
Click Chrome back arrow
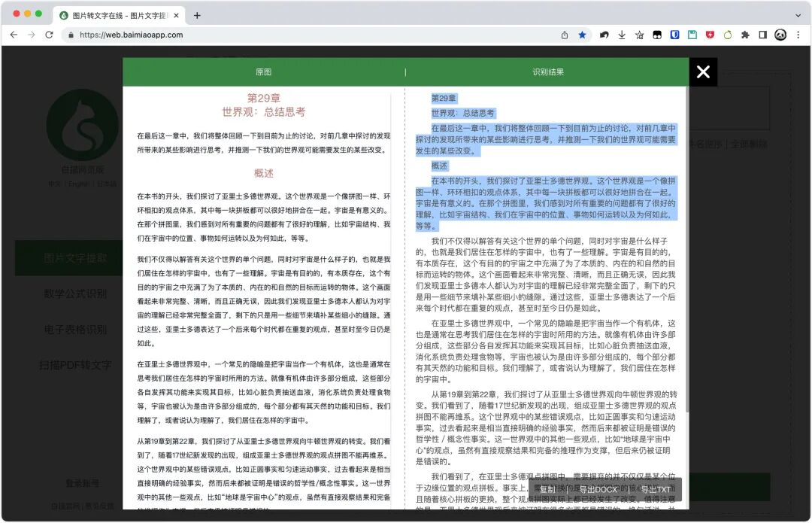tap(14, 35)
